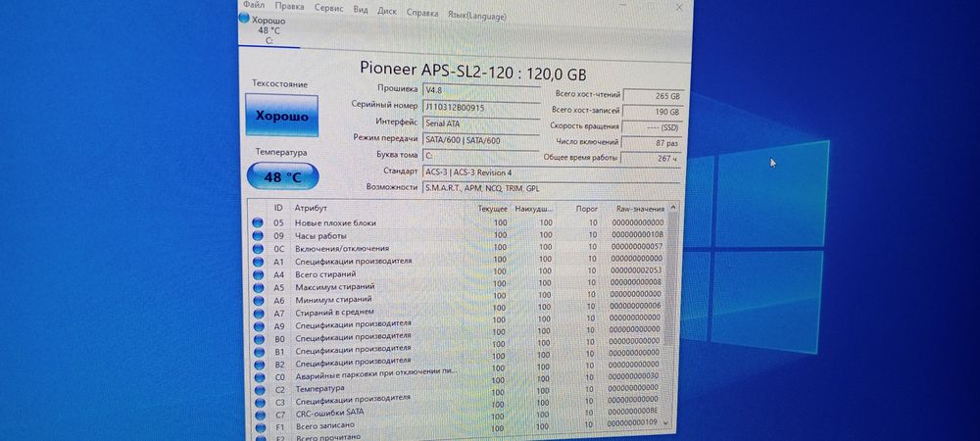Click the blue circle for A5 Максимум стираний
980x441 pixels.
[258, 288]
